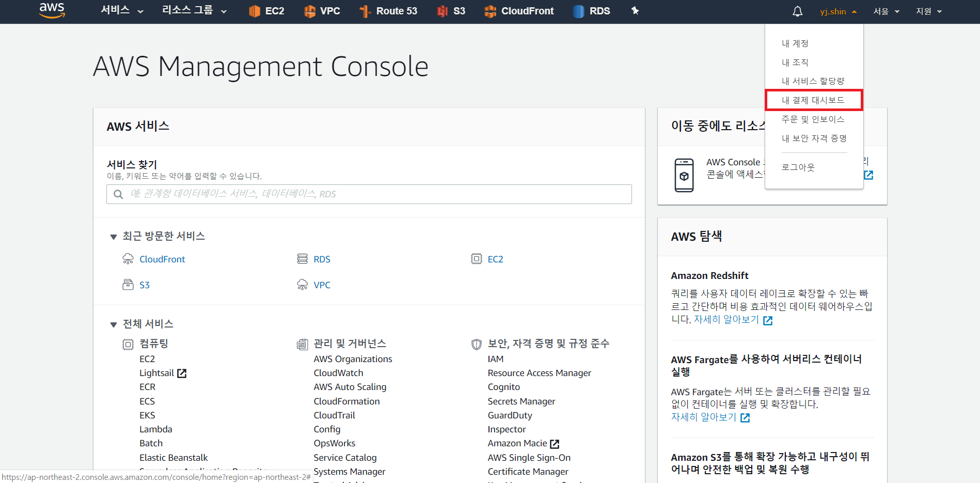Collapse the yj.shin account menu
This screenshot has width=980, height=483.
(839, 11)
